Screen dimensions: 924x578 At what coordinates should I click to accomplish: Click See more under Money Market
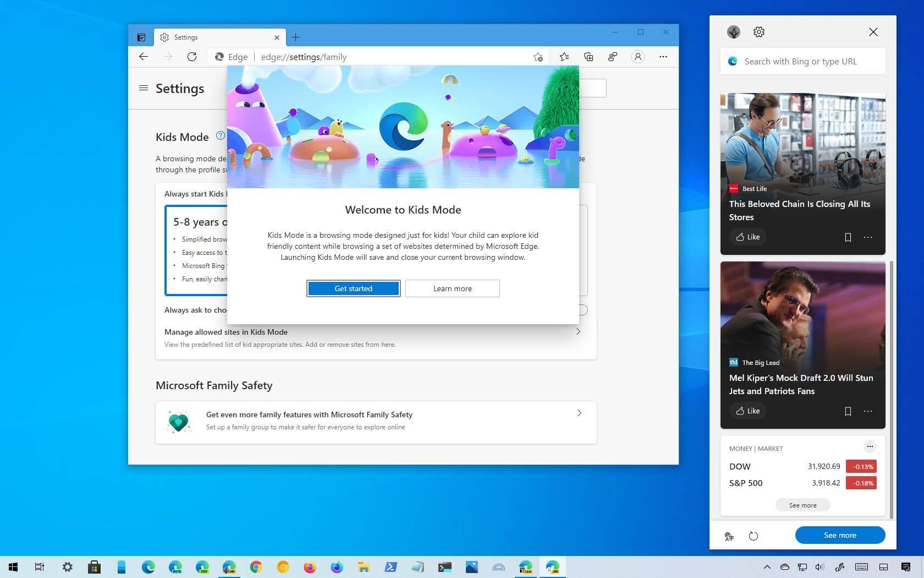point(803,505)
